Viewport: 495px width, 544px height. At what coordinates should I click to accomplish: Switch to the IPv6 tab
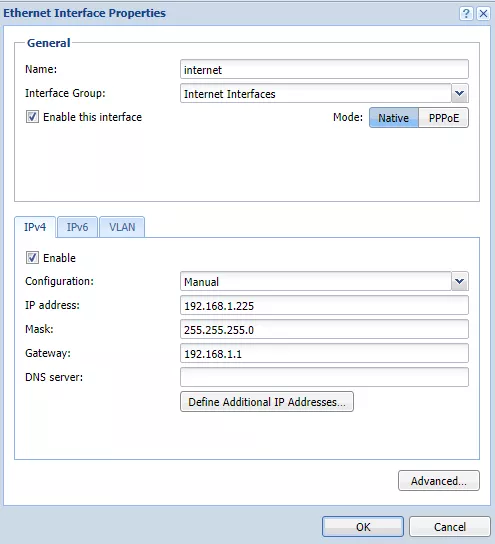point(77,227)
